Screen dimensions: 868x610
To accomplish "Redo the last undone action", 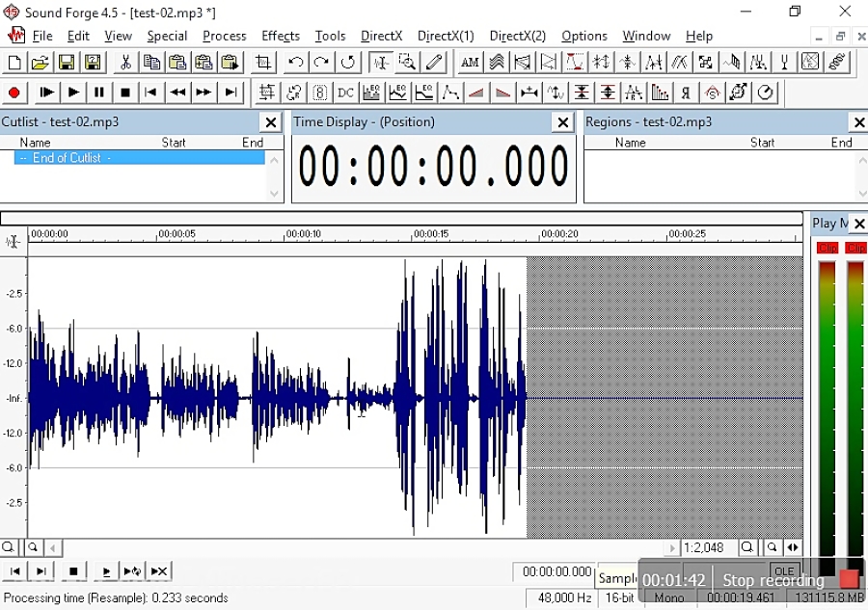I will [x=321, y=63].
